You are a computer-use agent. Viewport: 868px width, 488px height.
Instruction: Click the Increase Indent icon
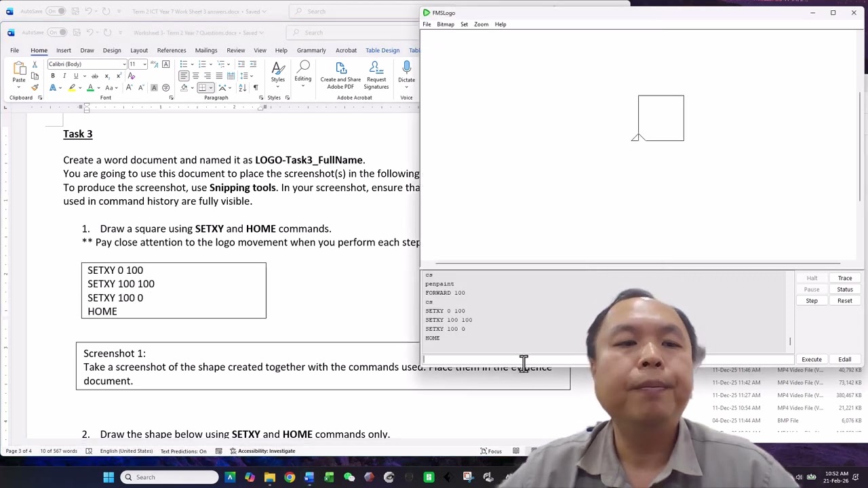pyautogui.click(x=253, y=64)
